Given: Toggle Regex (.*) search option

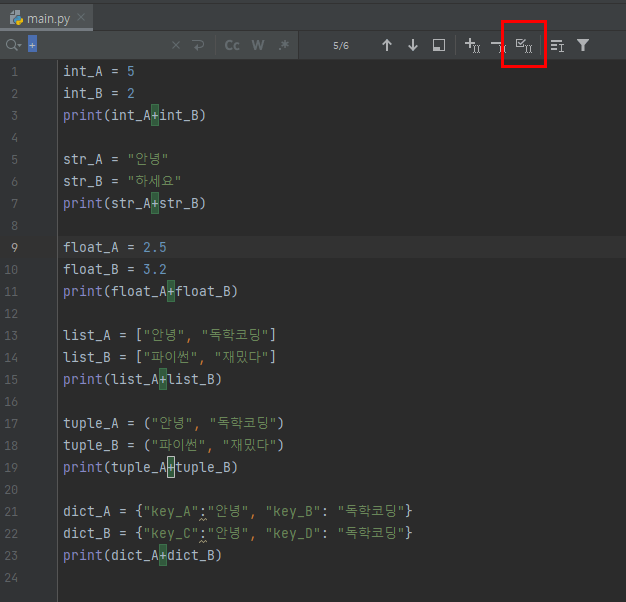Looking at the screenshot, I should (283, 45).
